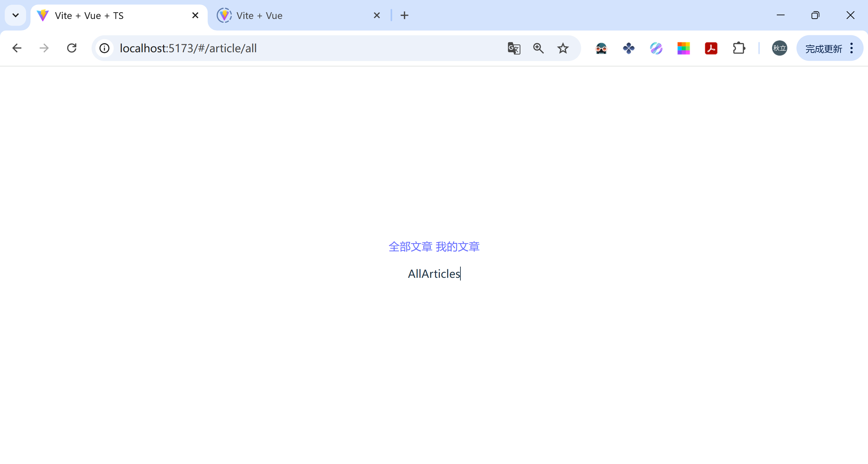Click the blue four-petal clover extension icon

[629, 48]
